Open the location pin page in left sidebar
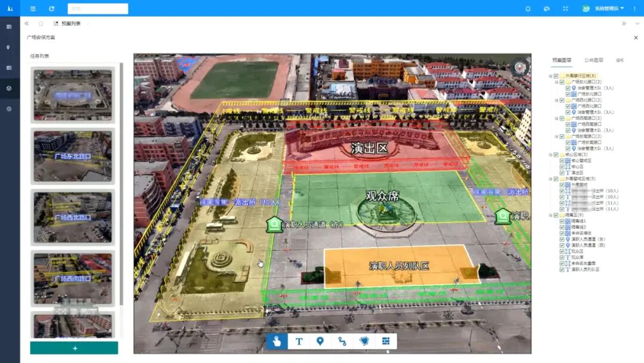The image size is (644, 363). 8,47
